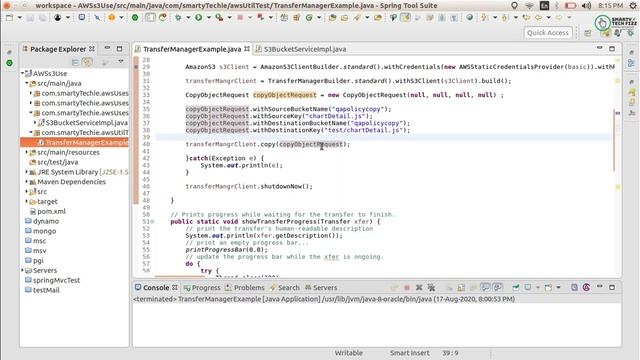Viewport: 640px width, 360px height.
Task: Click the Back to previous edit arrow
Action: click(x=527, y=18)
